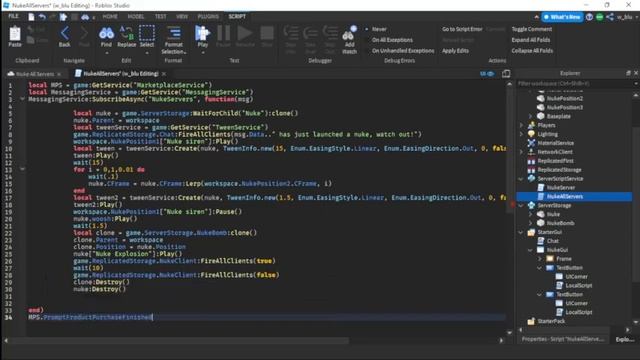Select the Chat item under StarterGui
This screenshot has width=640, height=360.
click(553, 241)
